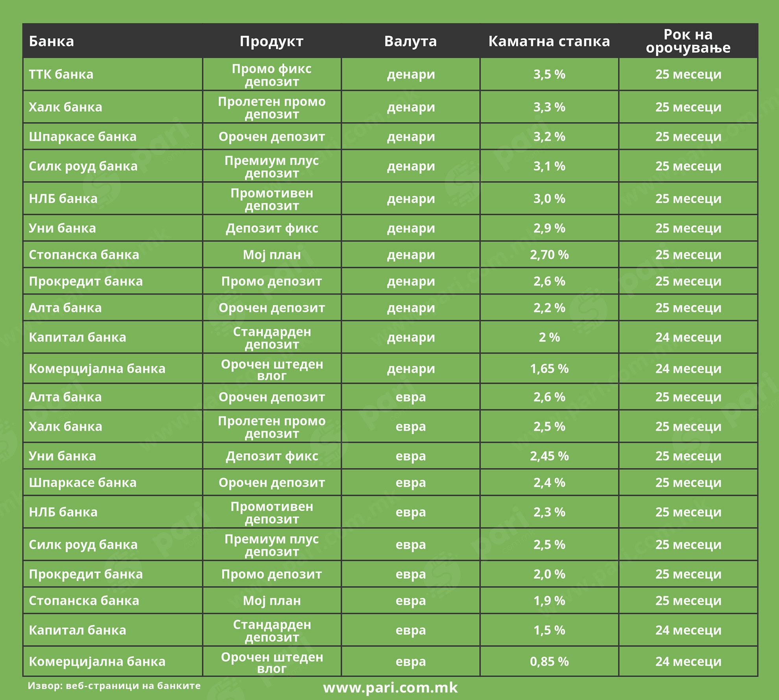Click the Промо фикс депозит cell
Viewport: 779px width, 700px height.
(271, 75)
